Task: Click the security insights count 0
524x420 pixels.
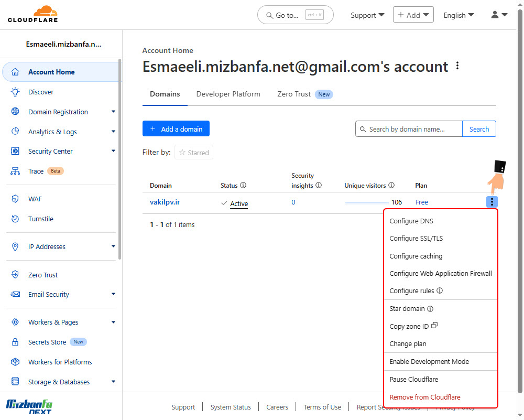Action: [293, 202]
